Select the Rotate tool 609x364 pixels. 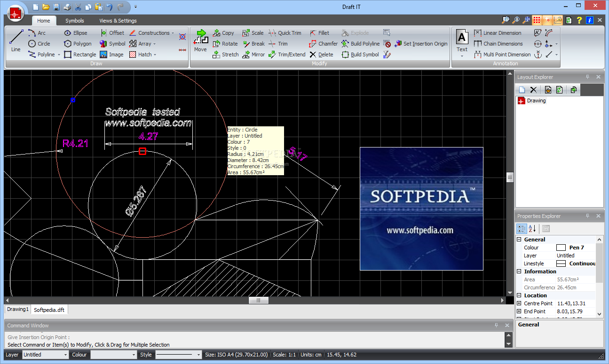(225, 44)
